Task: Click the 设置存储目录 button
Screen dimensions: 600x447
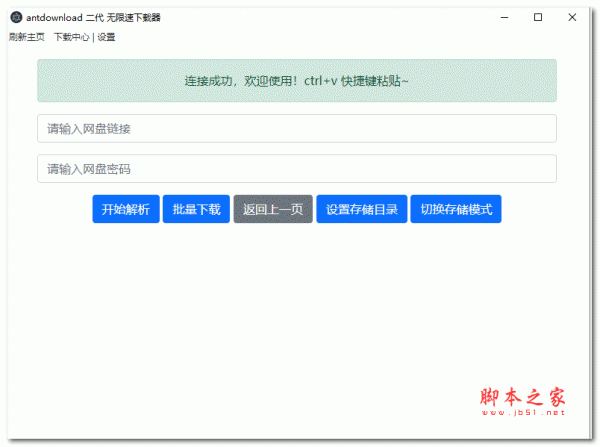Action: (362, 209)
